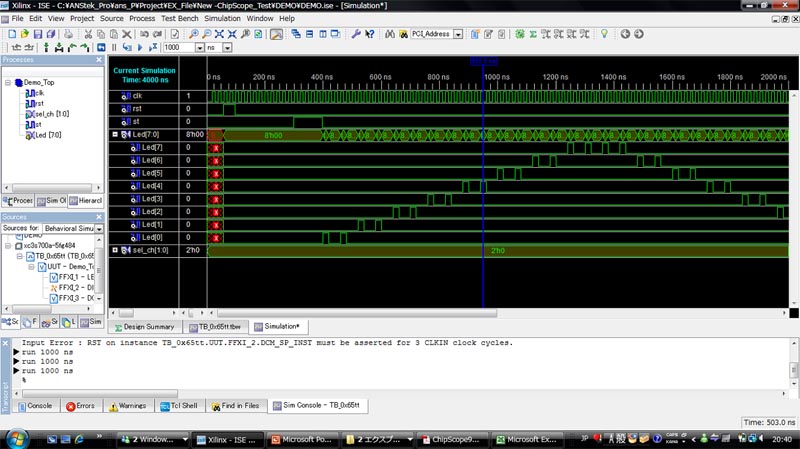
Task: Click the Run simulation play icon
Action: [140, 47]
